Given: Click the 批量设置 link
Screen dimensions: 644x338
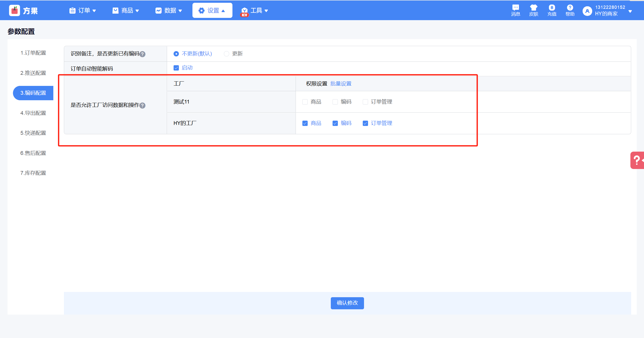Looking at the screenshot, I should (341, 84).
